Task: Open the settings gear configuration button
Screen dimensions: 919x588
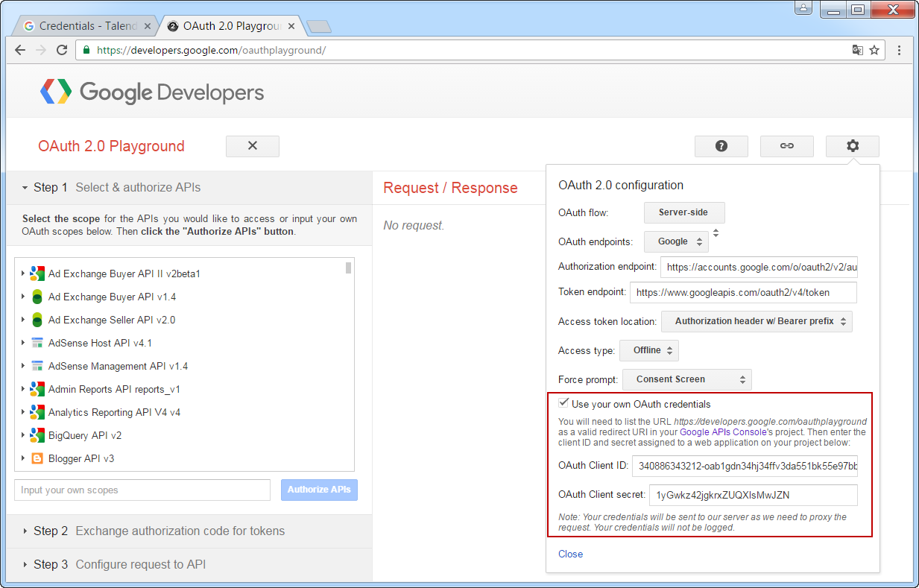Action: click(x=852, y=146)
